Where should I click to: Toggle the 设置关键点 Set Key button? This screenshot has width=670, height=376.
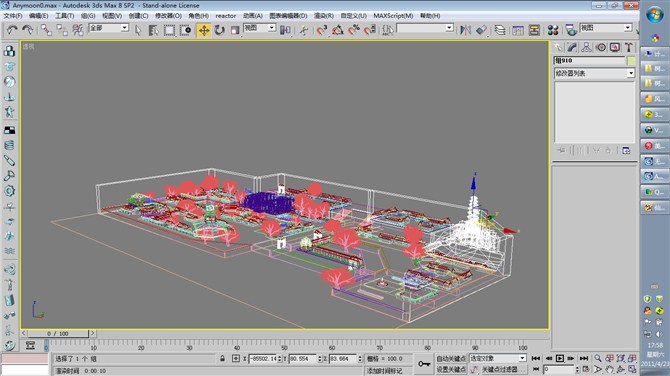tap(451, 369)
